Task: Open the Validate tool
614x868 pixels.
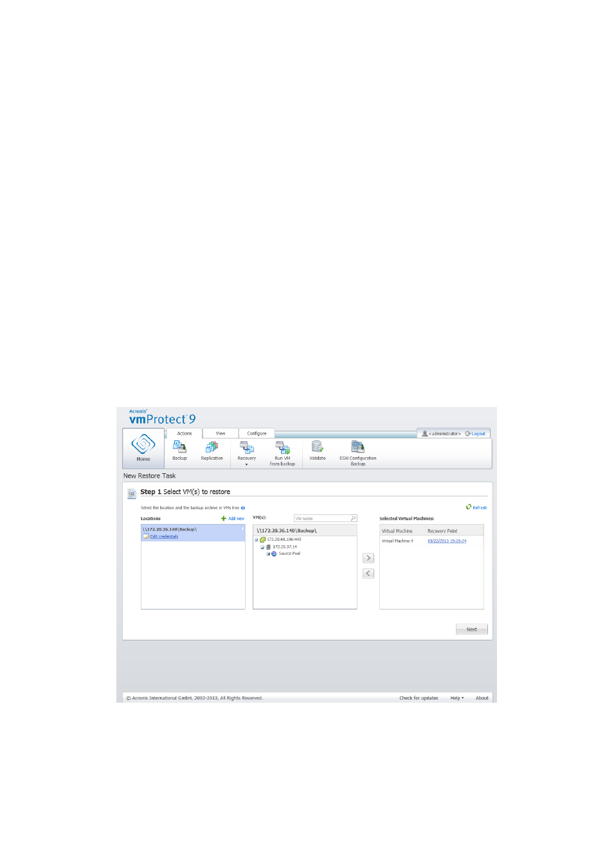Action: click(317, 451)
